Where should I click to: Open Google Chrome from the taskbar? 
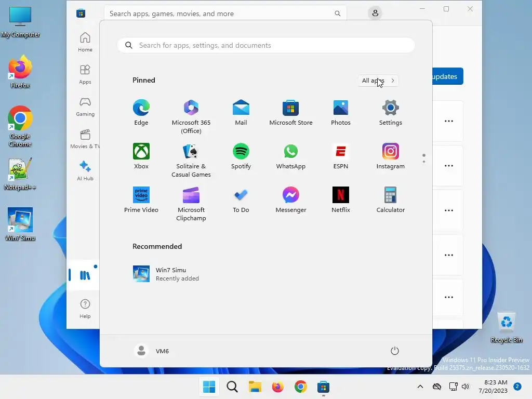point(301,387)
